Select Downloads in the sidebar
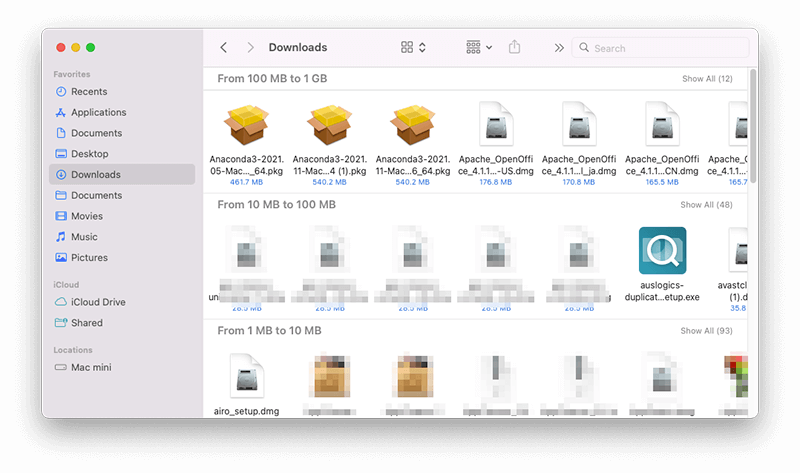Image resolution: width=800 pixels, height=473 pixels. [122, 175]
